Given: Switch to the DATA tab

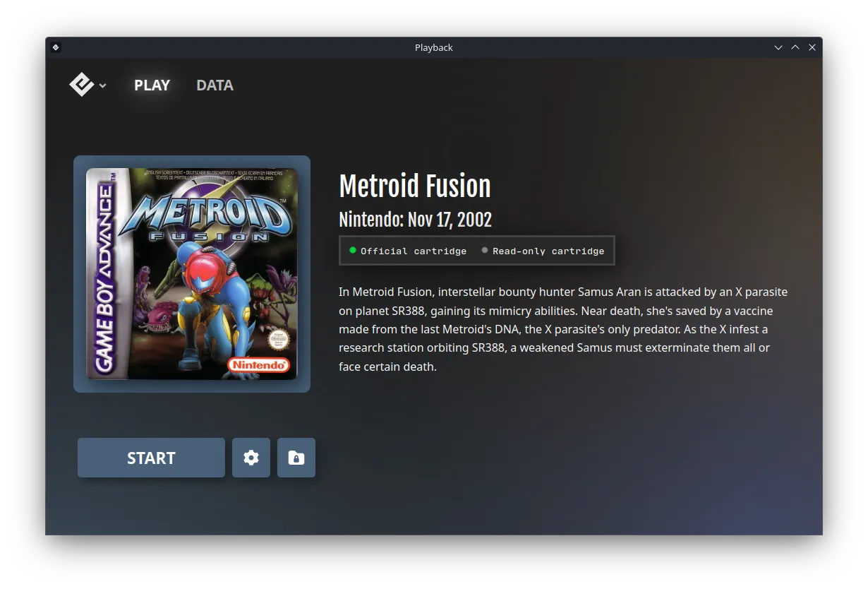Looking at the screenshot, I should pos(215,85).
